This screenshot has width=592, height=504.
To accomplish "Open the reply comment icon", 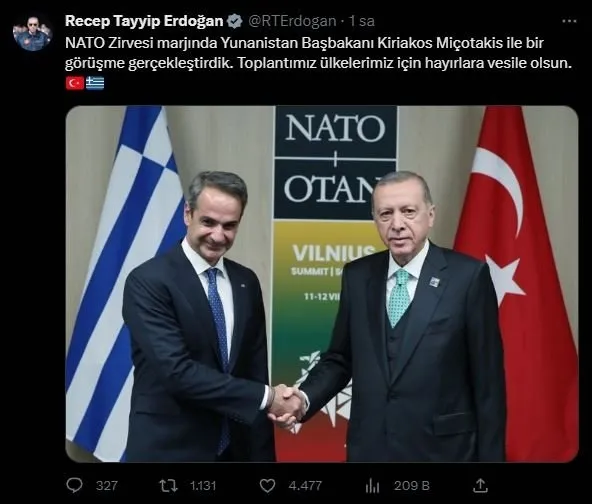I will pyautogui.click(x=74, y=485).
